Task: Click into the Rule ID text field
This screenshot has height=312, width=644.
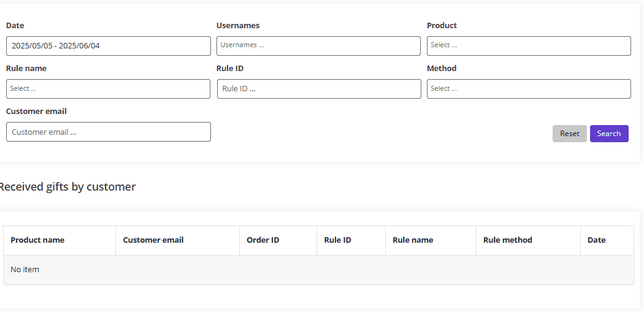Action: pos(319,89)
